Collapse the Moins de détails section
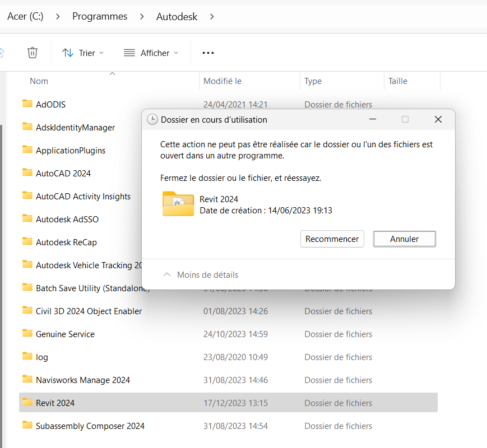The image size is (487, 448). point(201,275)
